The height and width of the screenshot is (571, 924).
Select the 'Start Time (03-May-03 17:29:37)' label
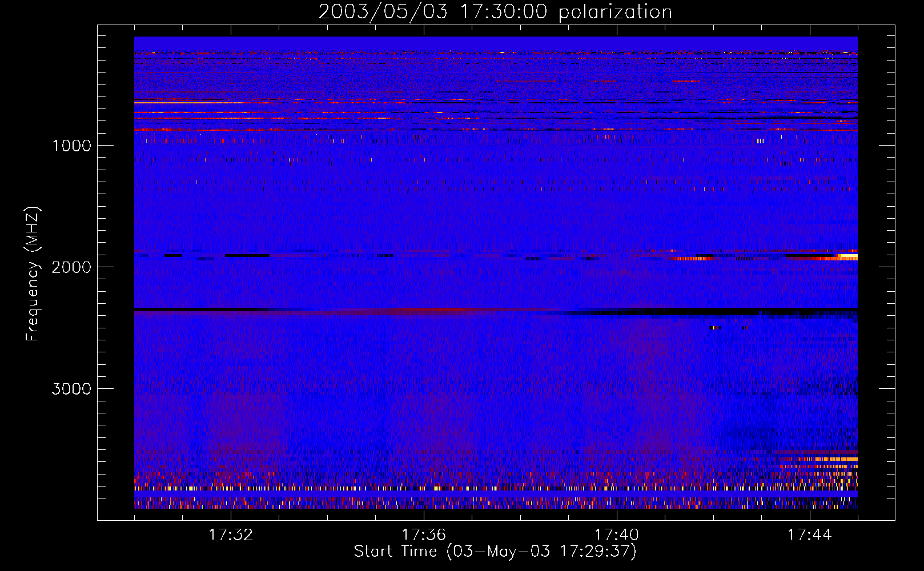pos(495,552)
